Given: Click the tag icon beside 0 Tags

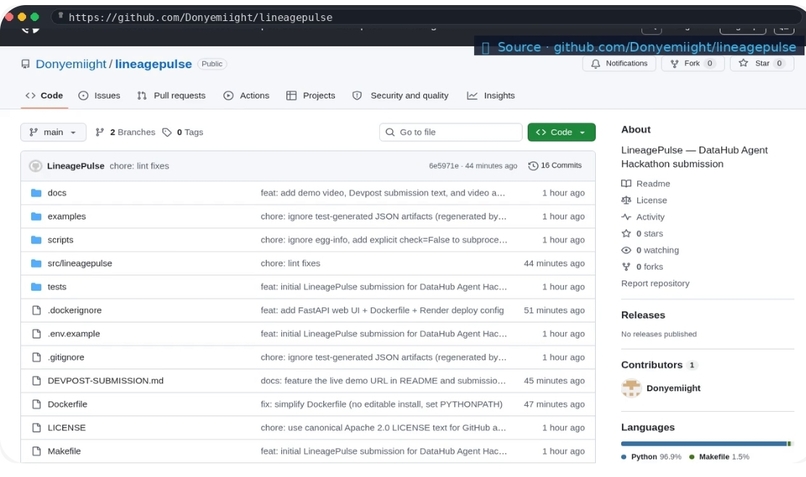Looking at the screenshot, I should pos(167,132).
